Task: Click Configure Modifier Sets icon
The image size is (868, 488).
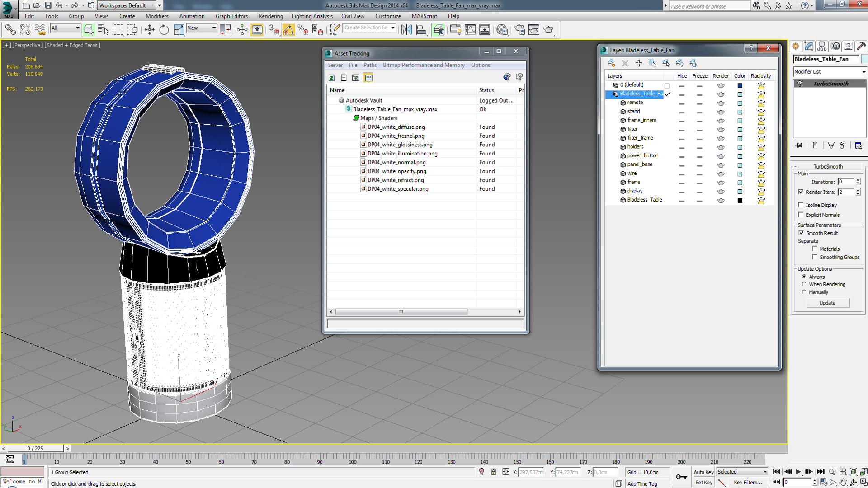Action: (859, 145)
